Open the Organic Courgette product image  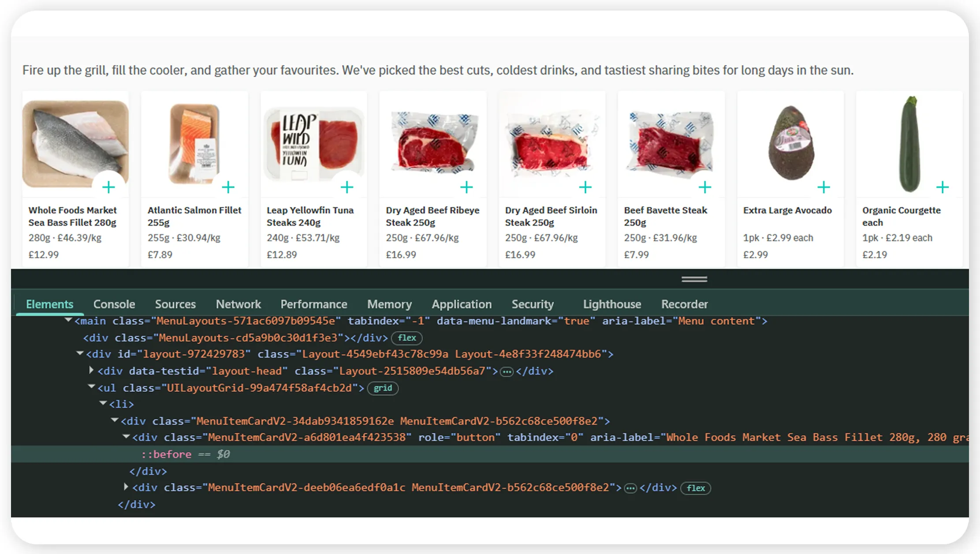click(x=909, y=144)
